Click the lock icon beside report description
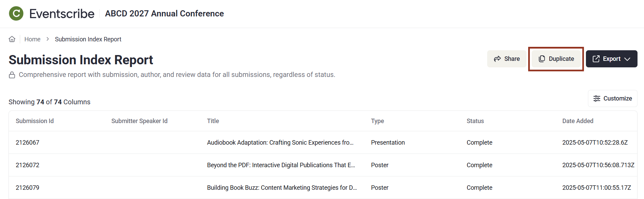The width and height of the screenshot is (644, 199). pyautogui.click(x=12, y=75)
